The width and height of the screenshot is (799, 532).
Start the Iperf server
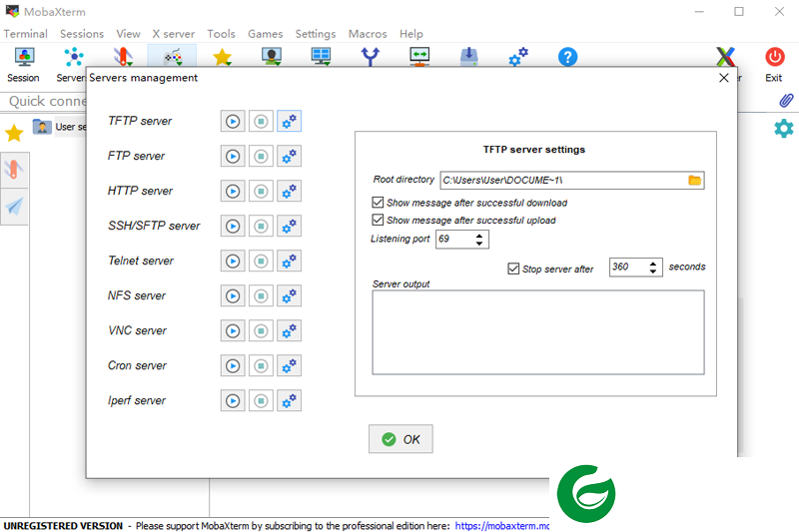tap(233, 400)
